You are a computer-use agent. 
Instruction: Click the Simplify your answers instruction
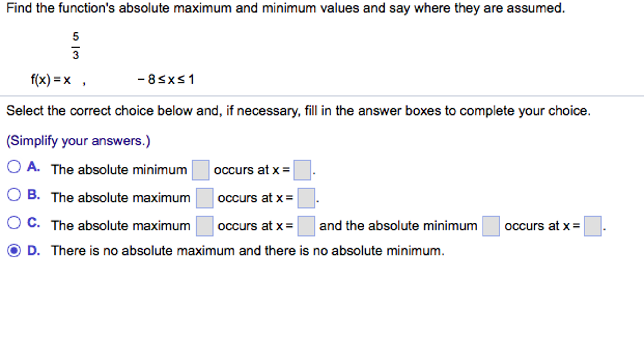[x=78, y=141]
